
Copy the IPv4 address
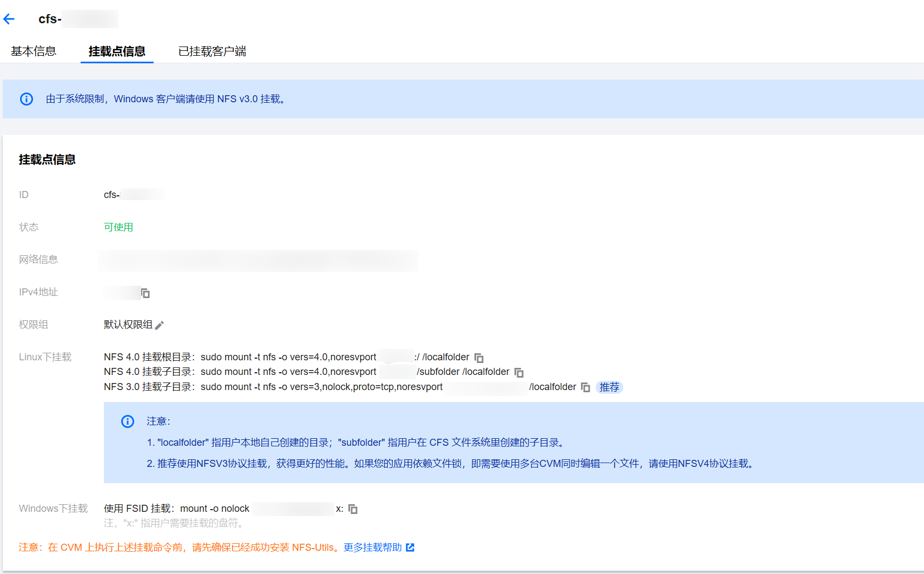(x=146, y=293)
